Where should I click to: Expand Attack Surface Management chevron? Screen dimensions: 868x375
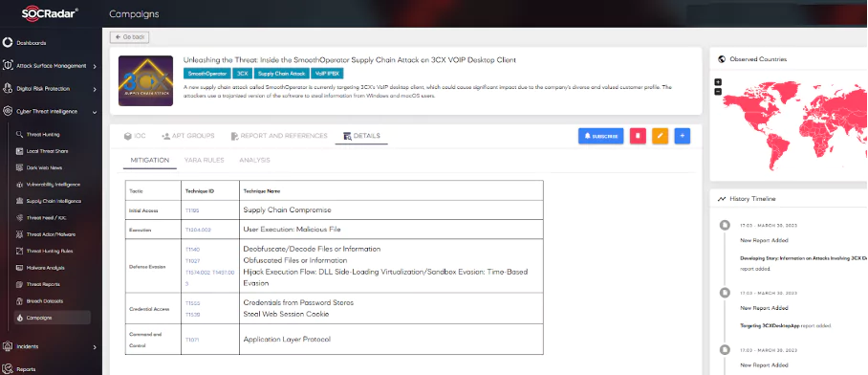[95, 66]
